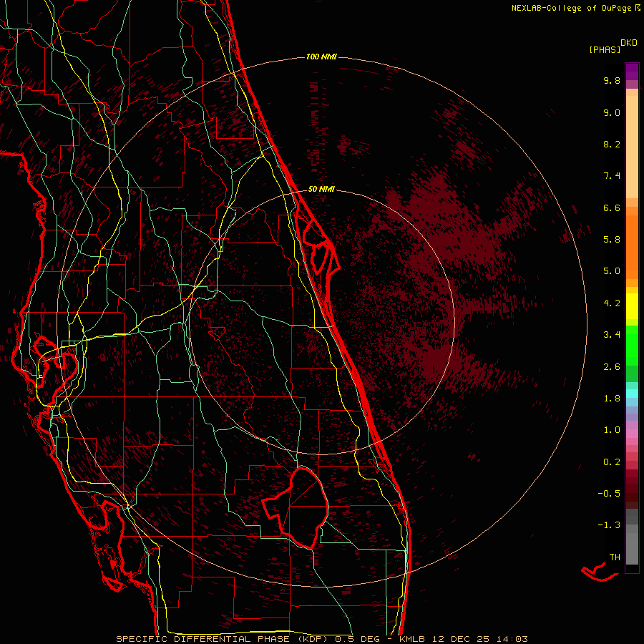This screenshot has width=644, height=644.
Task: Select the 5.8 legend value
Action: (612, 240)
